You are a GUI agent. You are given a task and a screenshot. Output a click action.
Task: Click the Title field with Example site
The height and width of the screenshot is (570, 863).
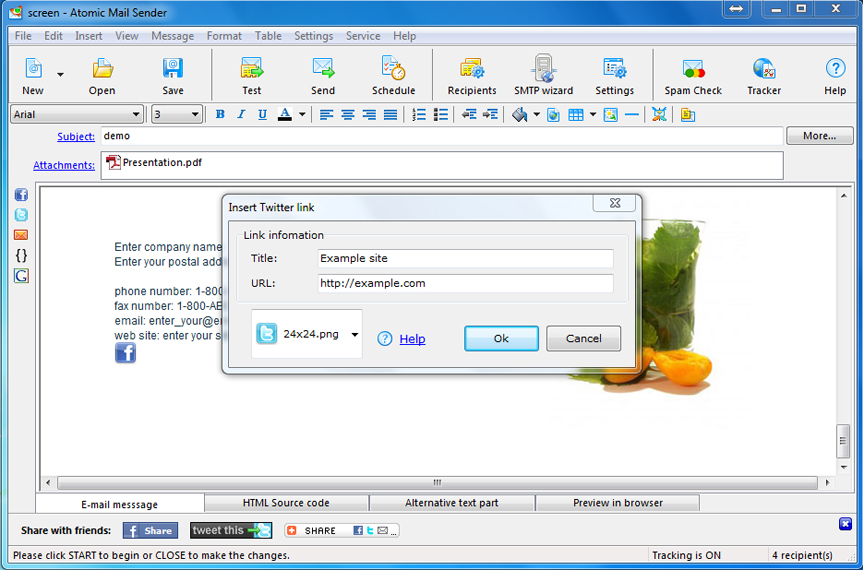point(466,259)
